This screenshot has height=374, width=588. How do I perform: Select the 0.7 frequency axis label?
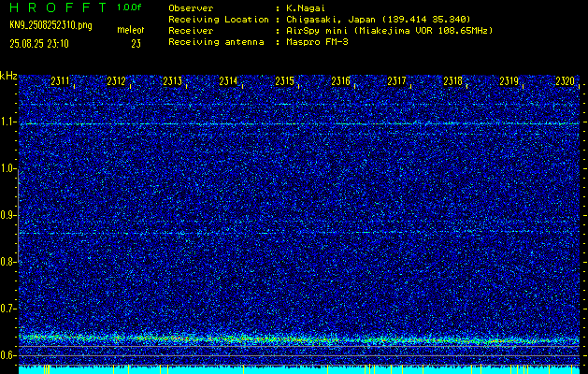click(7, 309)
